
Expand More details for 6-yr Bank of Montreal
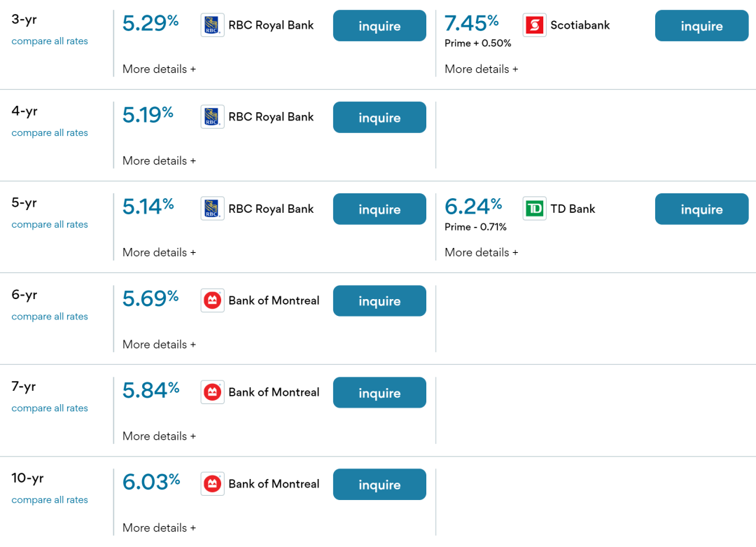pyautogui.click(x=159, y=345)
